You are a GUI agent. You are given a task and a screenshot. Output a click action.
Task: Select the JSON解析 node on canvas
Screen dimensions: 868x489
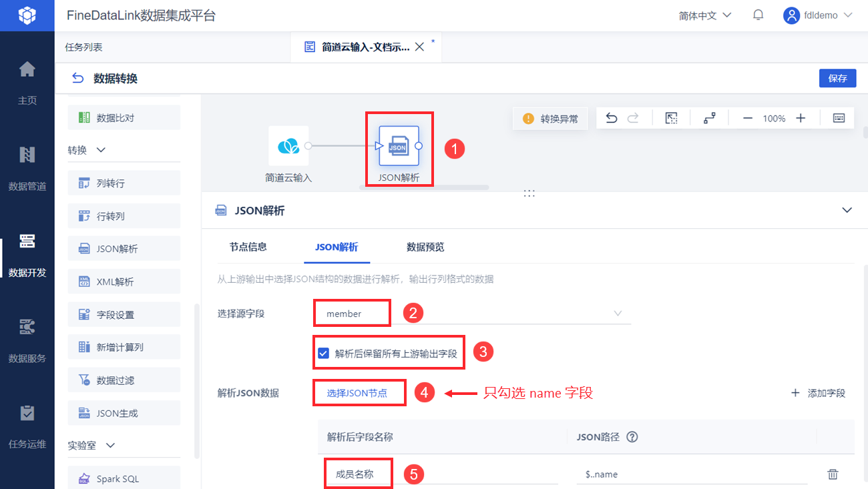399,145
